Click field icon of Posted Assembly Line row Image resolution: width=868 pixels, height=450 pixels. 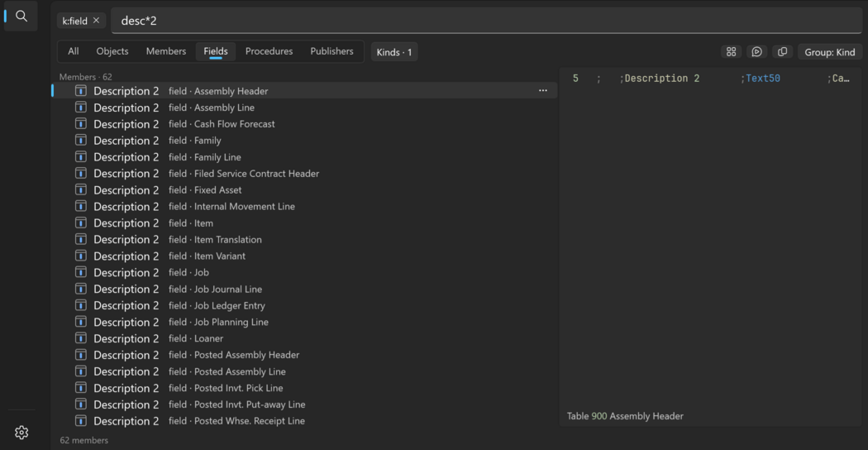tap(81, 371)
